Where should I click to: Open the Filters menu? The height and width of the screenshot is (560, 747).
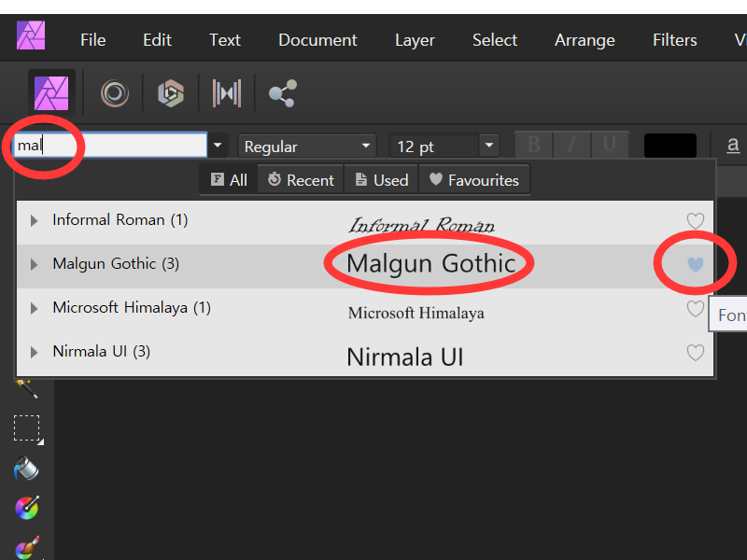pos(674,40)
